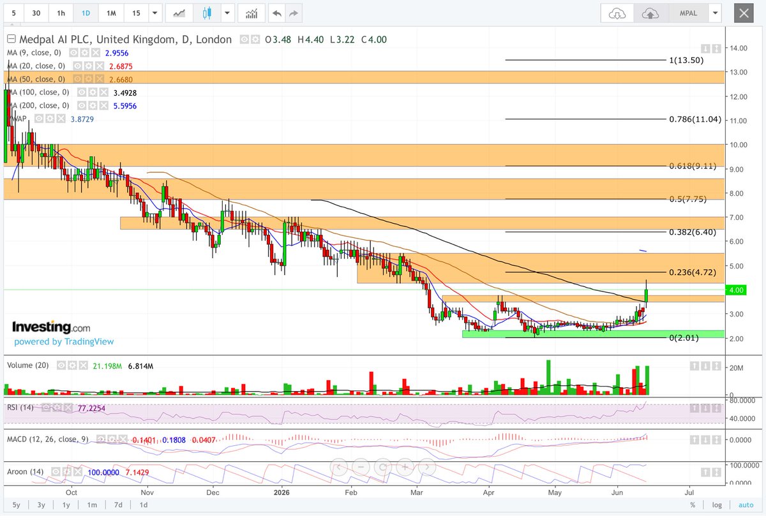766x532 pixels.
Task: Open dropdown next to MPAL layout name
Action: point(716,13)
